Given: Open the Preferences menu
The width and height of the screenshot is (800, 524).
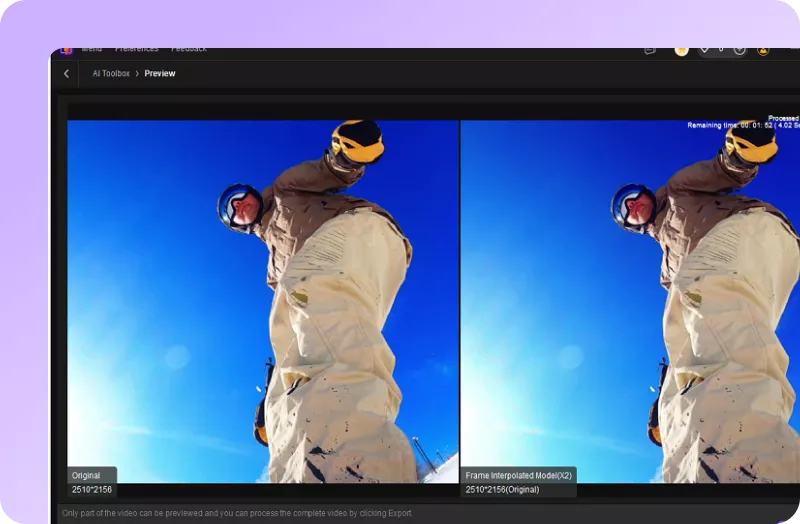Looking at the screenshot, I should 137,49.
